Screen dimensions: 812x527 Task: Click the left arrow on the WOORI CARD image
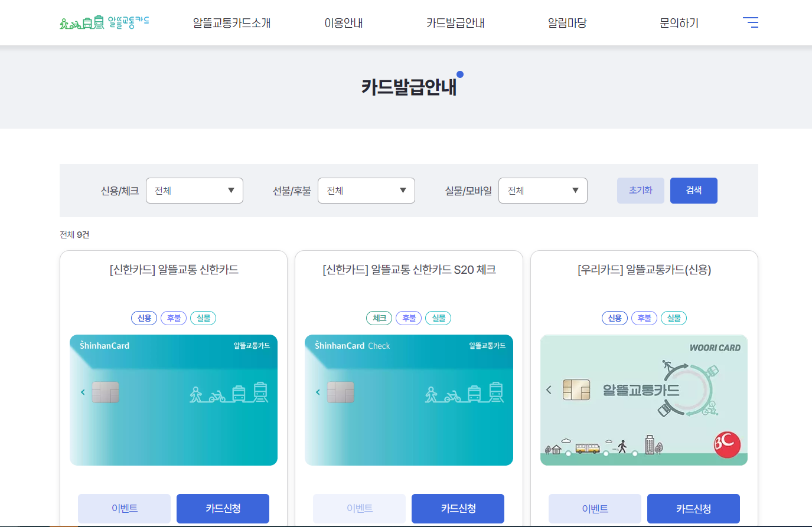[x=549, y=389]
